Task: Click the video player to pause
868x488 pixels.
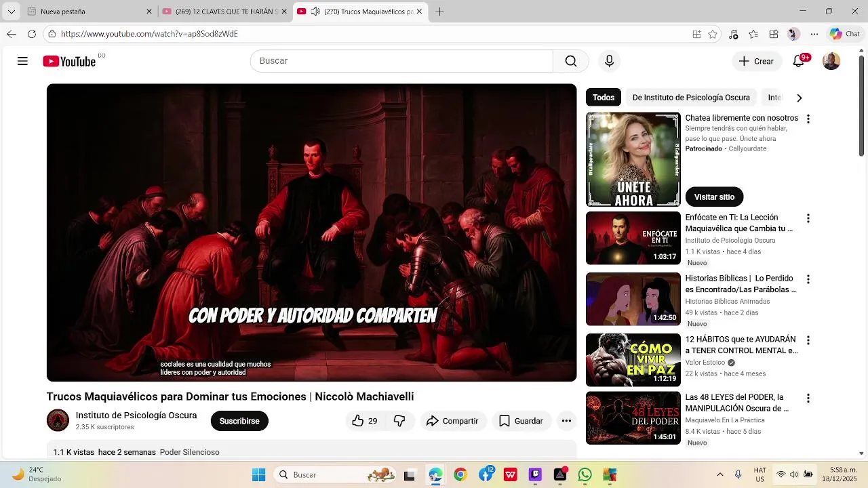Action: (x=311, y=232)
